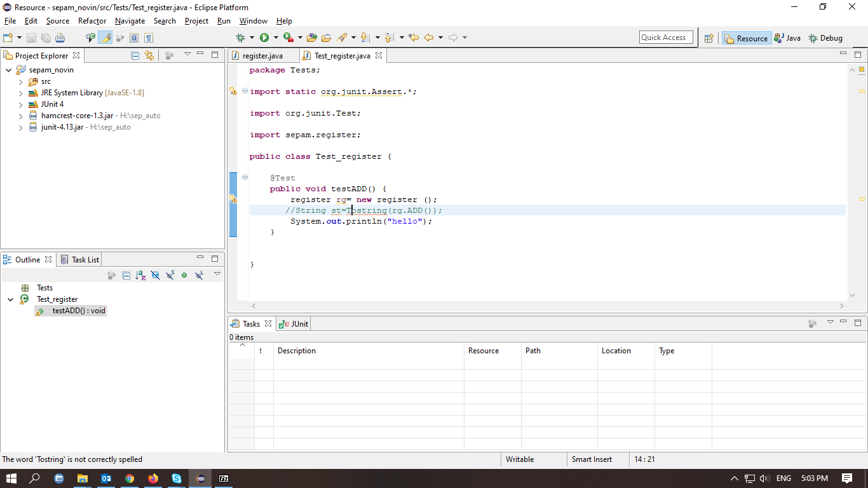
Task: Expand the src folder in Project Explorer
Action: [20, 81]
